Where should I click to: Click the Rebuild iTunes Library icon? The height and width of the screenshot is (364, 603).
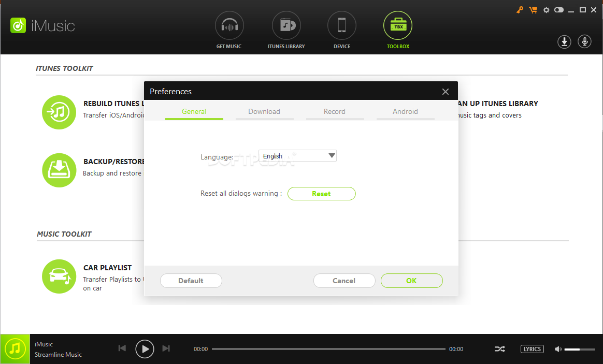point(59,112)
